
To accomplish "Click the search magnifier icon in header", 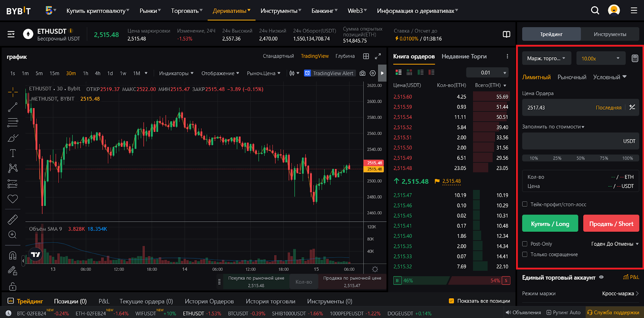I will tap(595, 10).
